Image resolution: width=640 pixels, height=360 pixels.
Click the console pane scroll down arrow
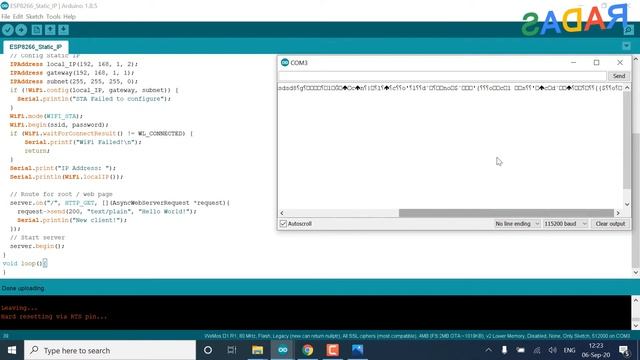(636, 325)
